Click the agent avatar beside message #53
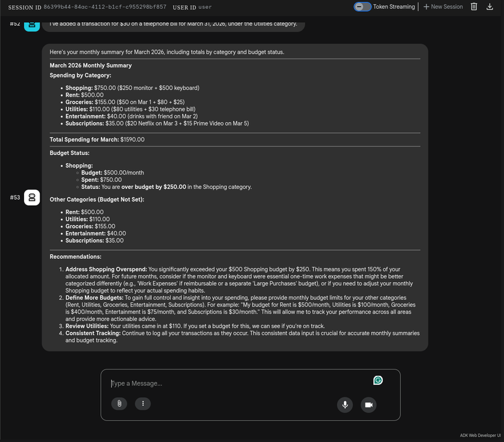Image resolution: width=504 pixels, height=442 pixels. (32, 197)
